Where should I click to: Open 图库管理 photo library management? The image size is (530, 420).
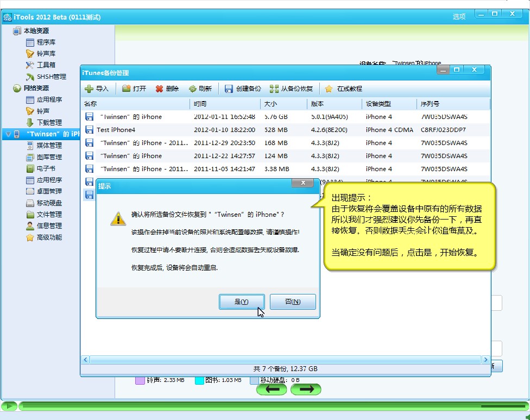click(44, 157)
